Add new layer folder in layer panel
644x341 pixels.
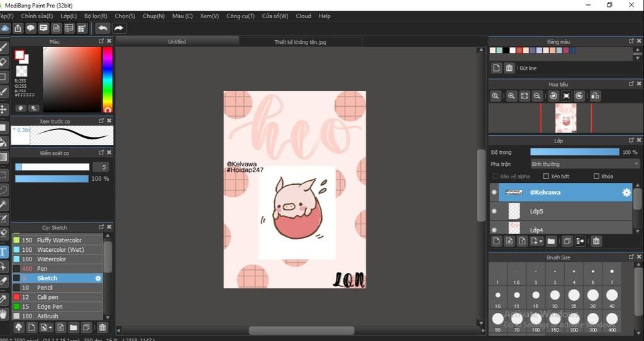551,241
